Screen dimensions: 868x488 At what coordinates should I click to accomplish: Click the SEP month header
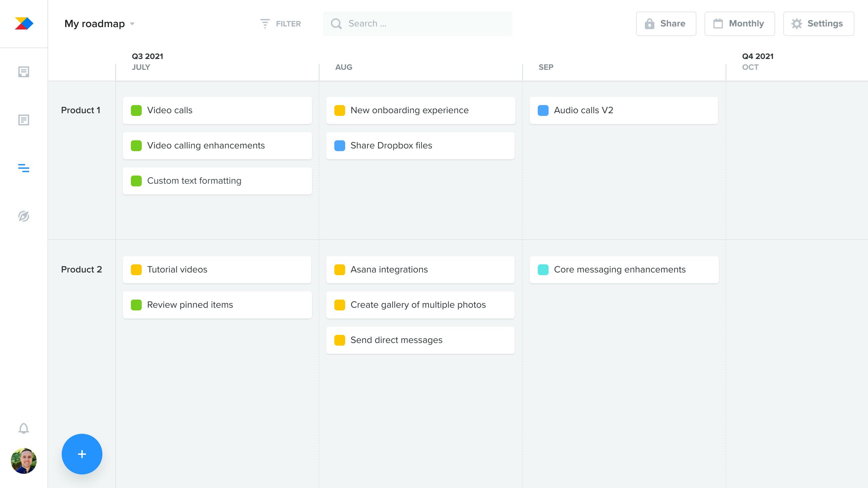point(546,67)
